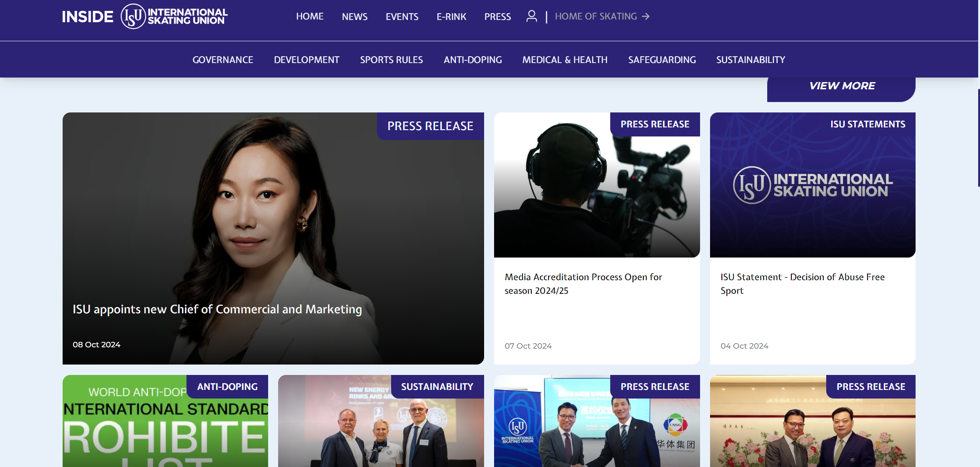
Task: Click the ISU STATEMENTS tag
Action: coord(867,124)
